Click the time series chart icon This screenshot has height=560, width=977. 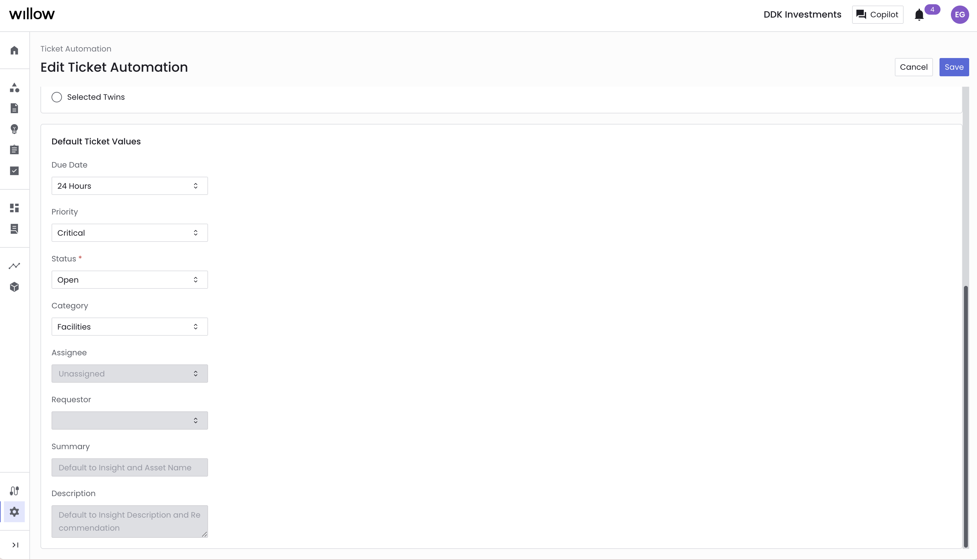[x=14, y=266]
